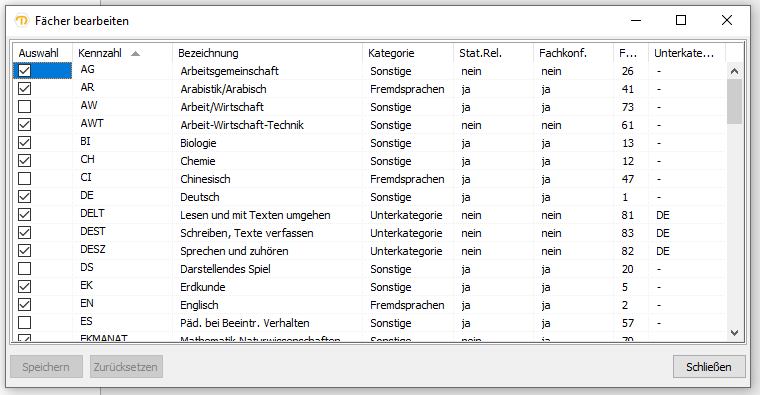Click the orange app icon in title bar

pyautogui.click(x=22, y=20)
